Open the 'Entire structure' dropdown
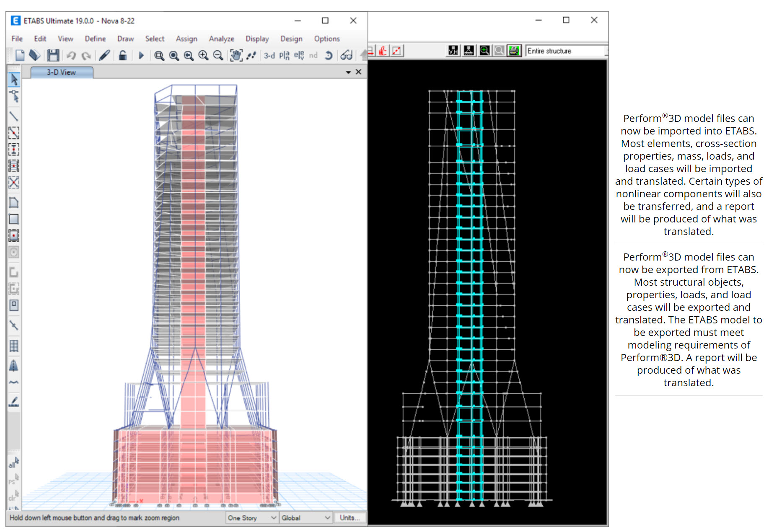769x532 pixels. 566,51
